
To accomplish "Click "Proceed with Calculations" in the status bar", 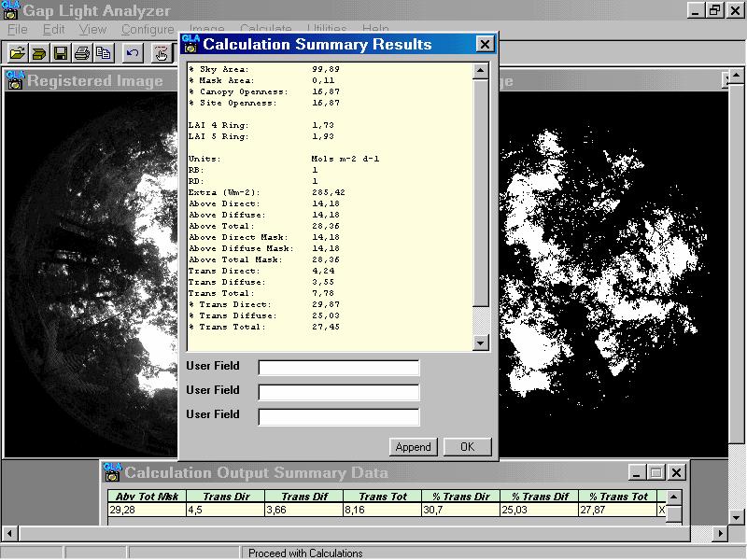I will (305, 553).
